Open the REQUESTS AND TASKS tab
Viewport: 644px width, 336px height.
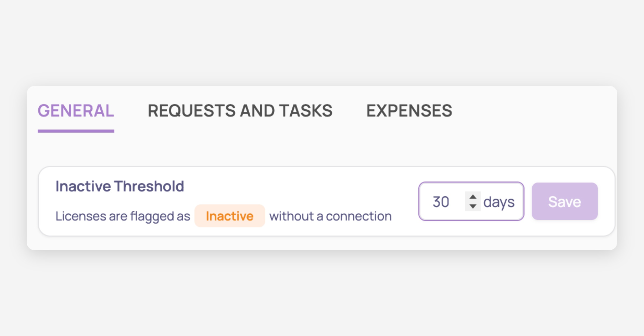[x=240, y=111]
